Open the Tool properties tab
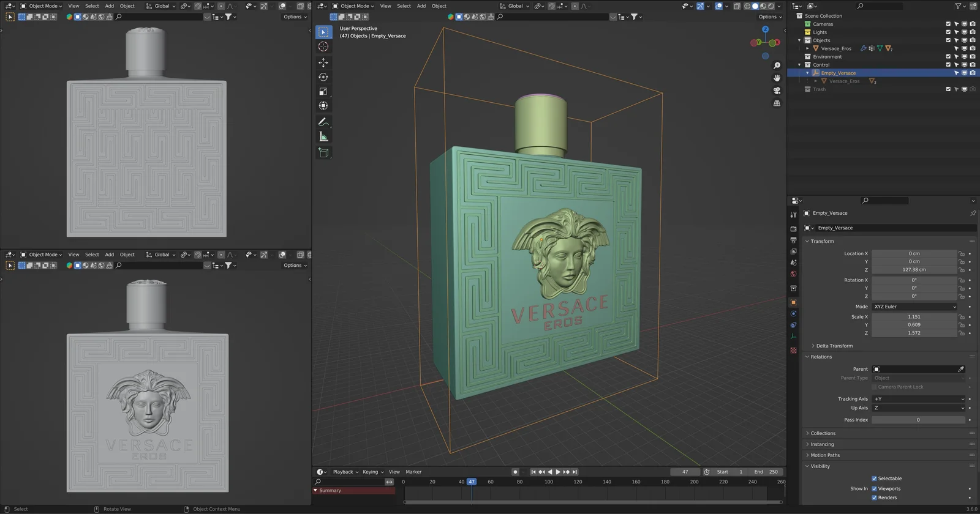 [794, 215]
